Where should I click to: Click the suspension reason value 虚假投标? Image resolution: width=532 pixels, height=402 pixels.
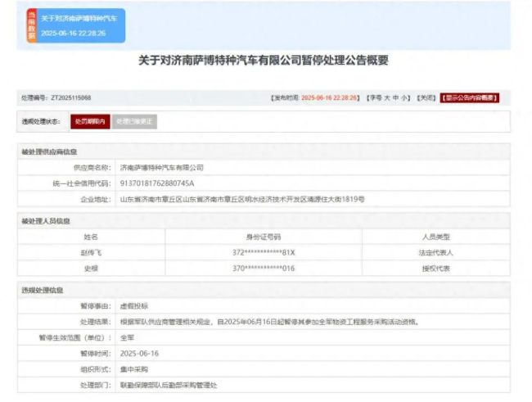coord(134,306)
